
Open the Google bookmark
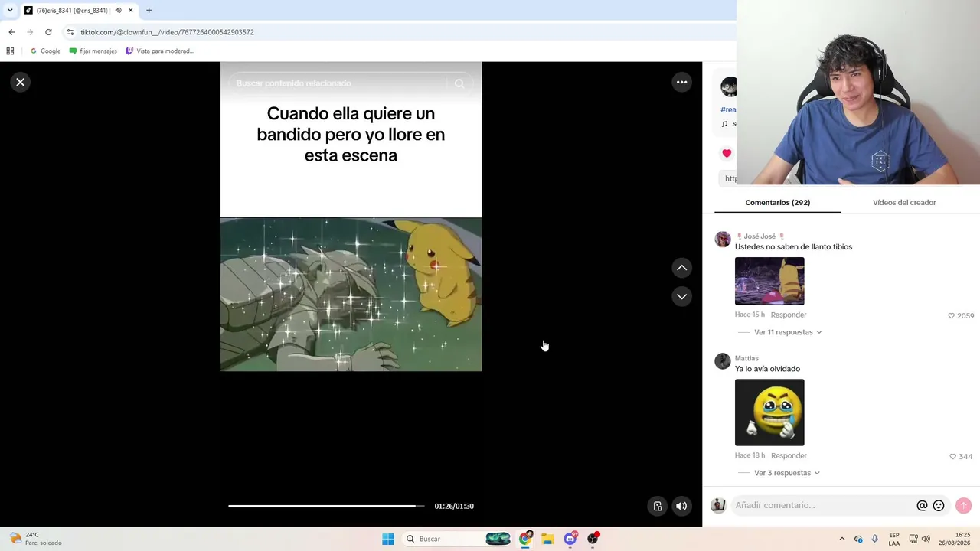pos(45,51)
